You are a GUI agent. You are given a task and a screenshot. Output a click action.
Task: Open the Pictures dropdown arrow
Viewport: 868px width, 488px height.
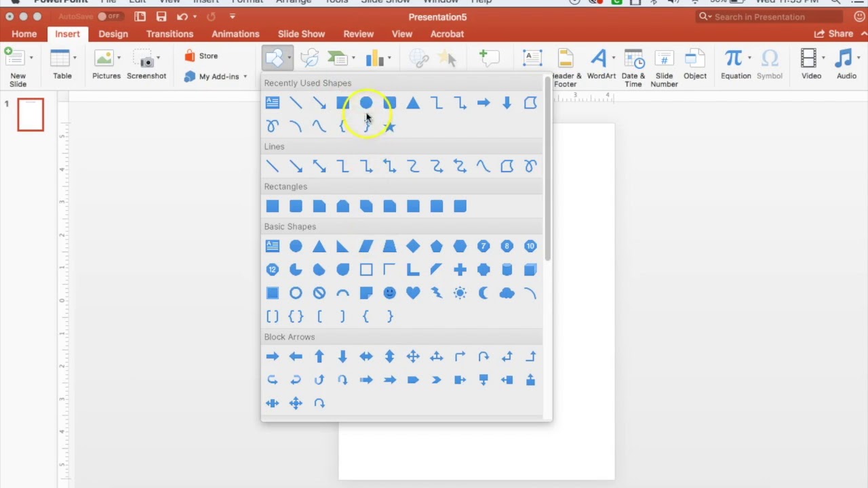coord(119,58)
